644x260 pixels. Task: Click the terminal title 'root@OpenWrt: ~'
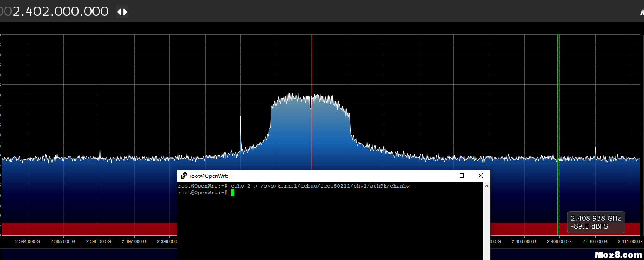[211, 176]
